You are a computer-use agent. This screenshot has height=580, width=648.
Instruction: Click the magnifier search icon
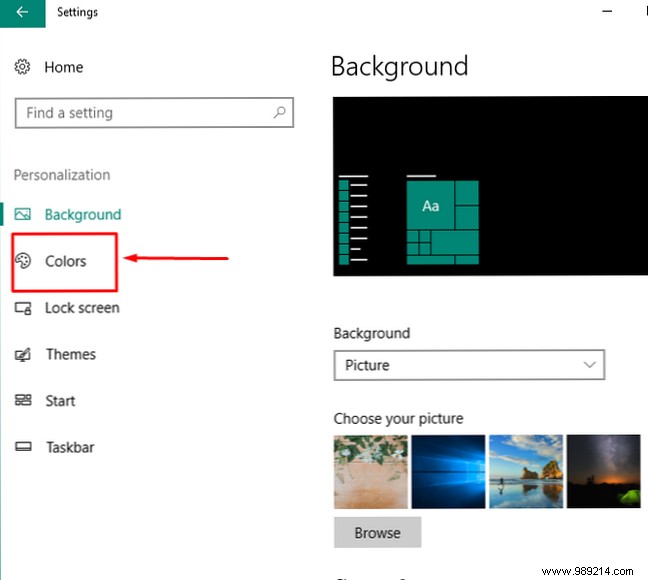click(280, 112)
